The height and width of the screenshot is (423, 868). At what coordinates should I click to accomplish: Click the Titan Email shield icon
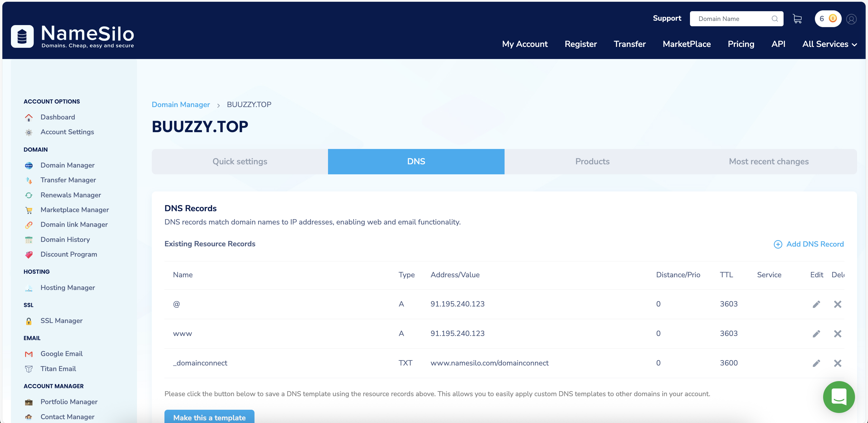coord(29,369)
